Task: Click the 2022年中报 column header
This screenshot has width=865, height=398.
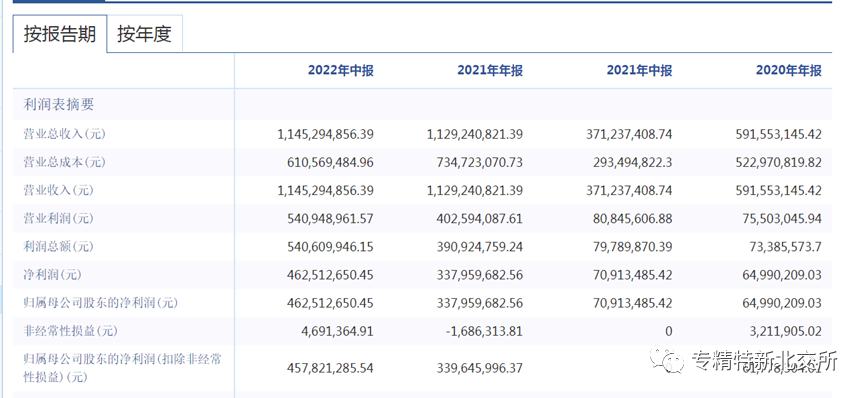Action: point(340,70)
